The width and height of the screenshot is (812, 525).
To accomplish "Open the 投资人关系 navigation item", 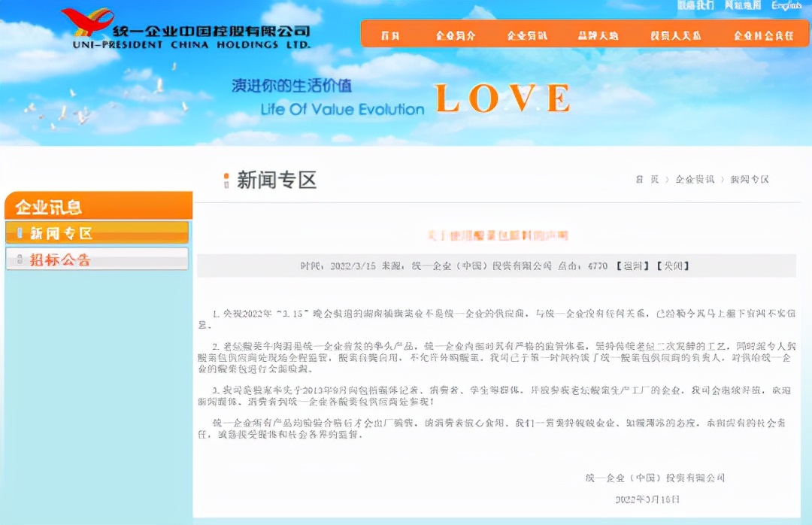I will pos(676,36).
